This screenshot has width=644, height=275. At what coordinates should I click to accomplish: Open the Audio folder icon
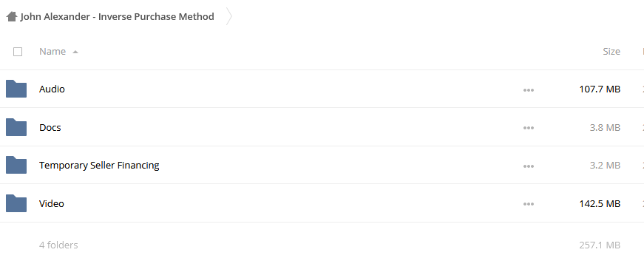(16, 89)
